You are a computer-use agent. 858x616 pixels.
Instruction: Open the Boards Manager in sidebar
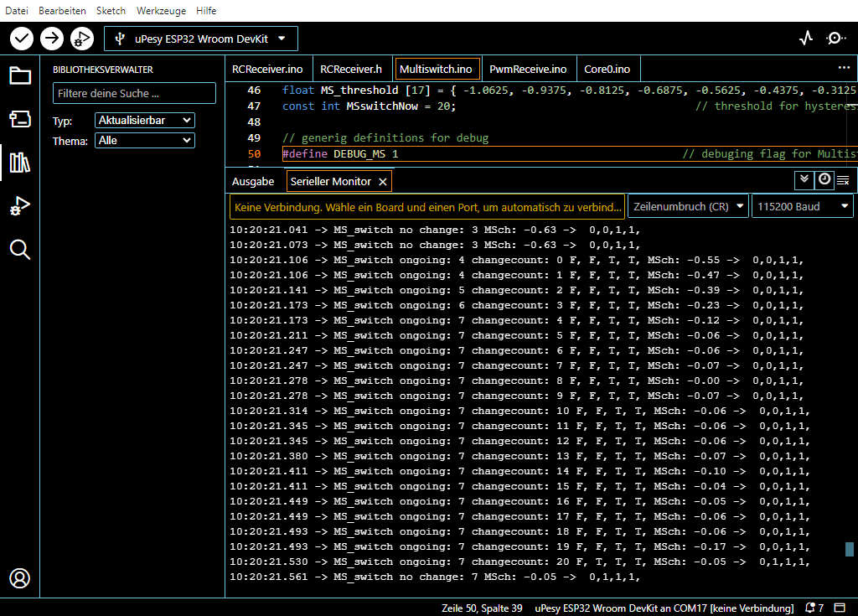(x=20, y=119)
